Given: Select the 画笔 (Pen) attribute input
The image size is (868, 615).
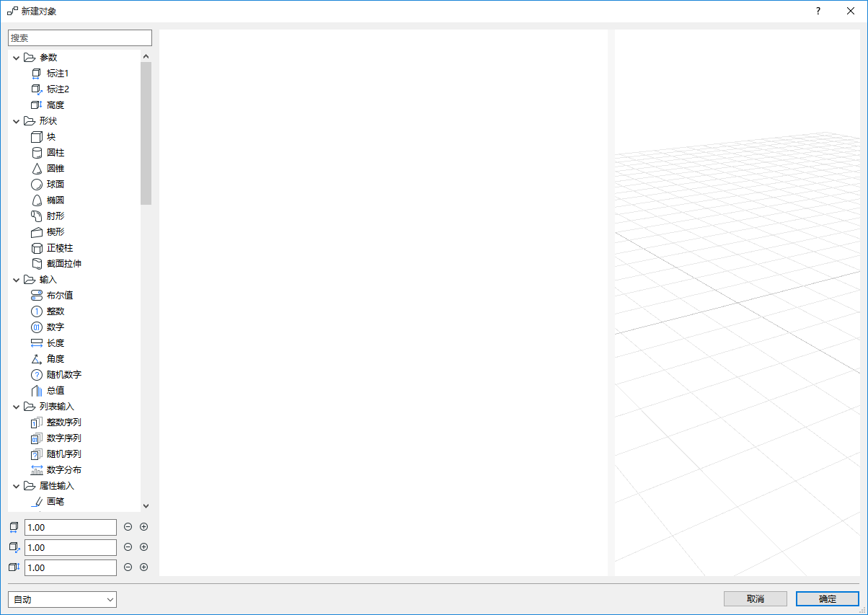Looking at the screenshot, I should pyautogui.click(x=54, y=501).
